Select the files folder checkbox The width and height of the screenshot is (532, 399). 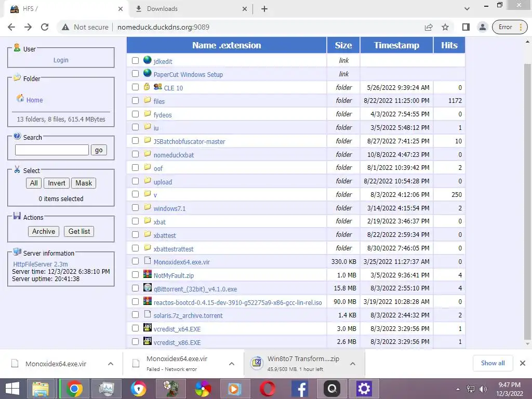tap(136, 100)
